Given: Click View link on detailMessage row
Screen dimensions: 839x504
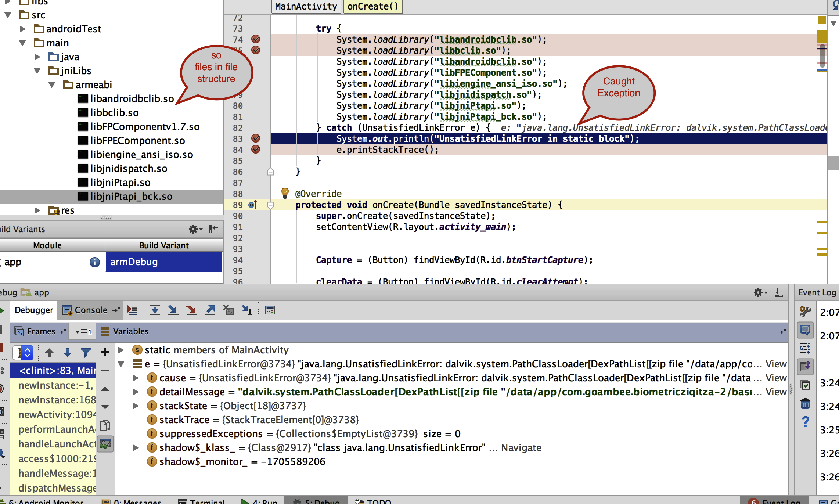Looking at the screenshot, I should point(776,392).
